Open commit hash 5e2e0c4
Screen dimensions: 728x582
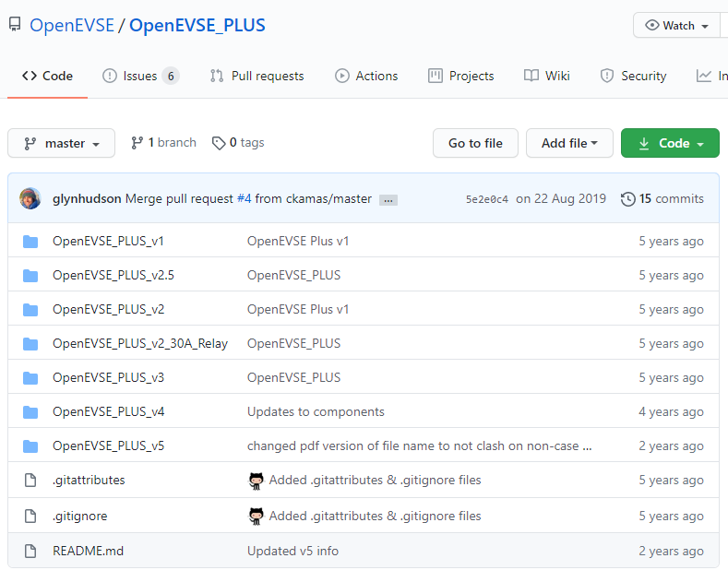[487, 199]
